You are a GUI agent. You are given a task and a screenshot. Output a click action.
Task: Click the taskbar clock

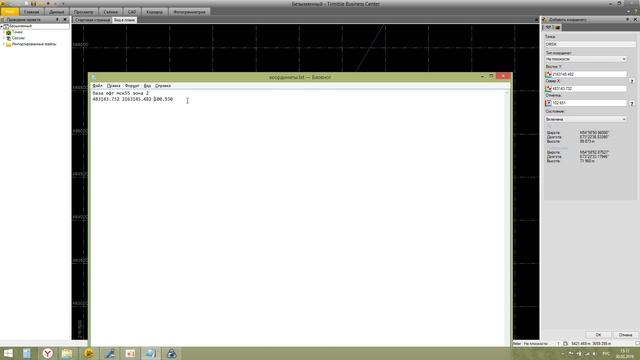point(624,353)
